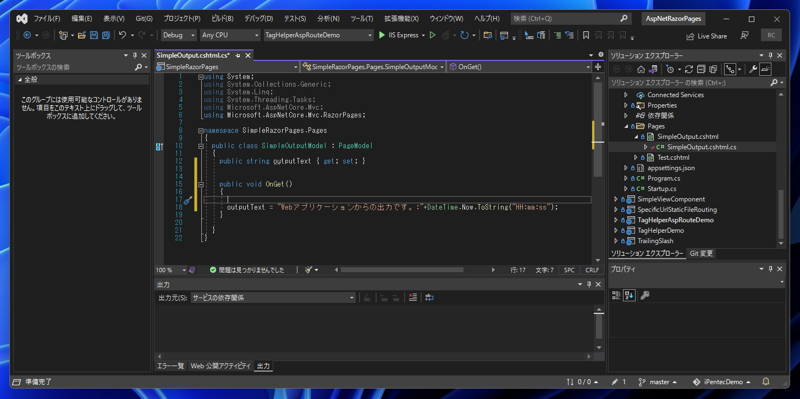Click the pencil pending changes indicator
800x399 pixels.
coord(619,382)
